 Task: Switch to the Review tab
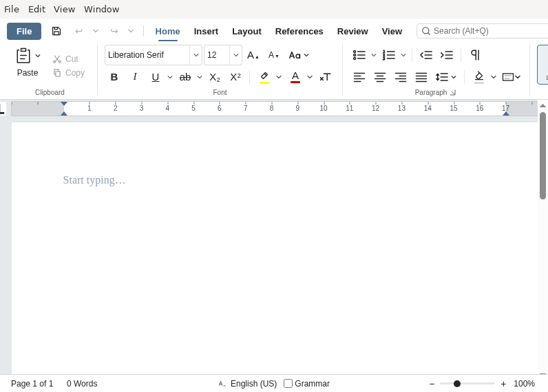pyautogui.click(x=352, y=32)
